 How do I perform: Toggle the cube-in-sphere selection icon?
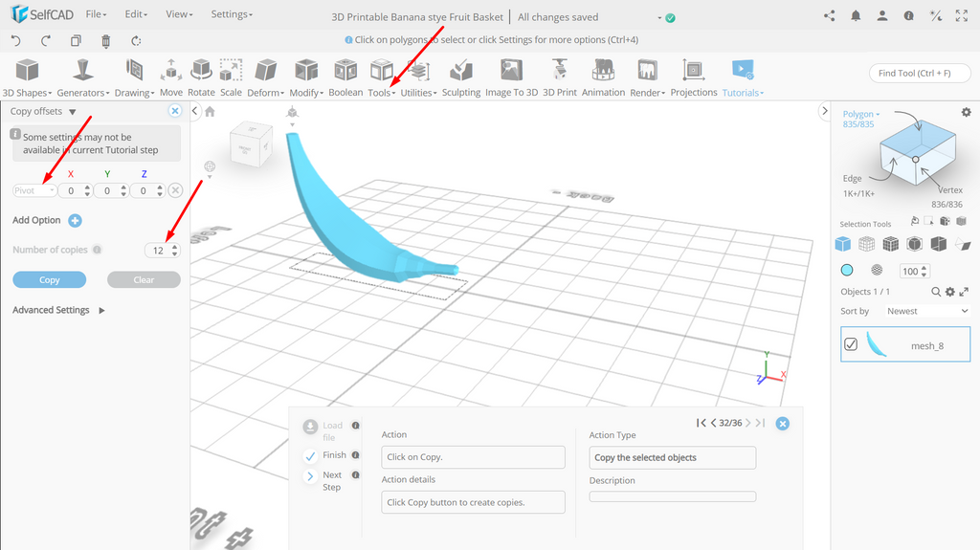tap(914, 244)
